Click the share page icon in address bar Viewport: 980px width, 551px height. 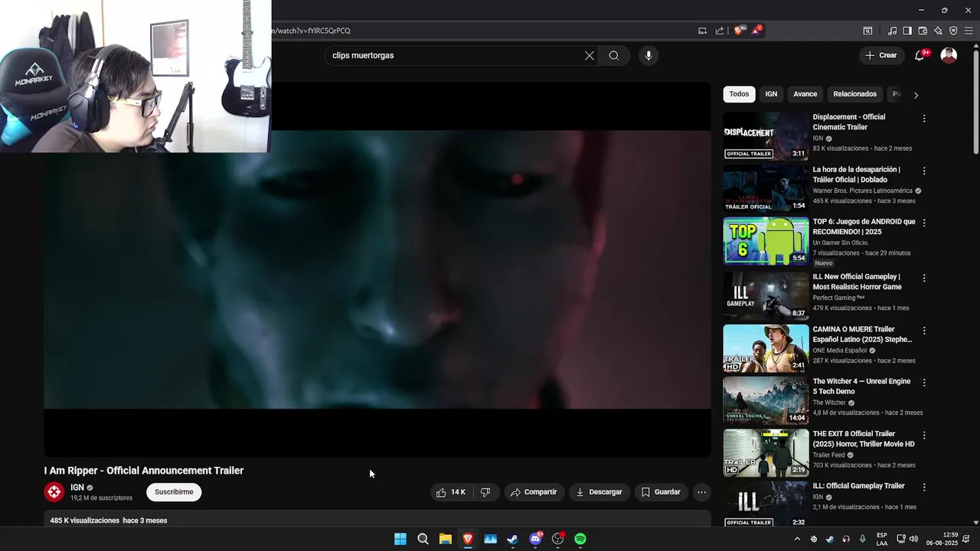click(x=720, y=31)
